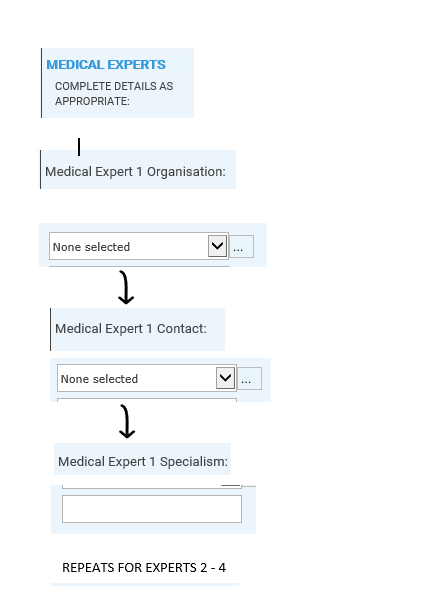Click the short vertical line above Organisation label

click(79, 147)
